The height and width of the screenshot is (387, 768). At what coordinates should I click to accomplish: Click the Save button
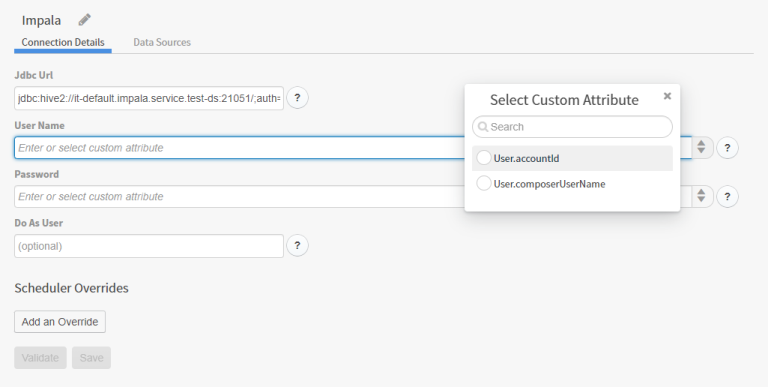(92, 358)
